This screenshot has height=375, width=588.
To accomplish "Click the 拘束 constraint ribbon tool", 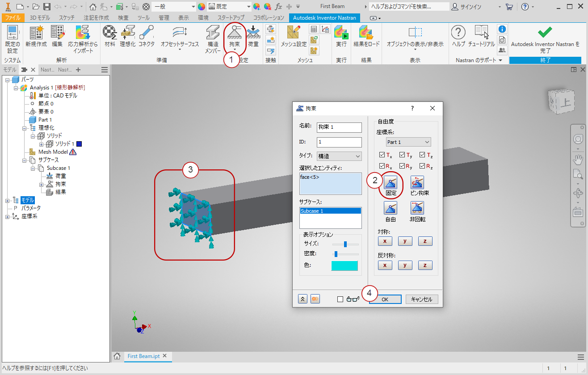I will pyautogui.click(x=235, y=38).
